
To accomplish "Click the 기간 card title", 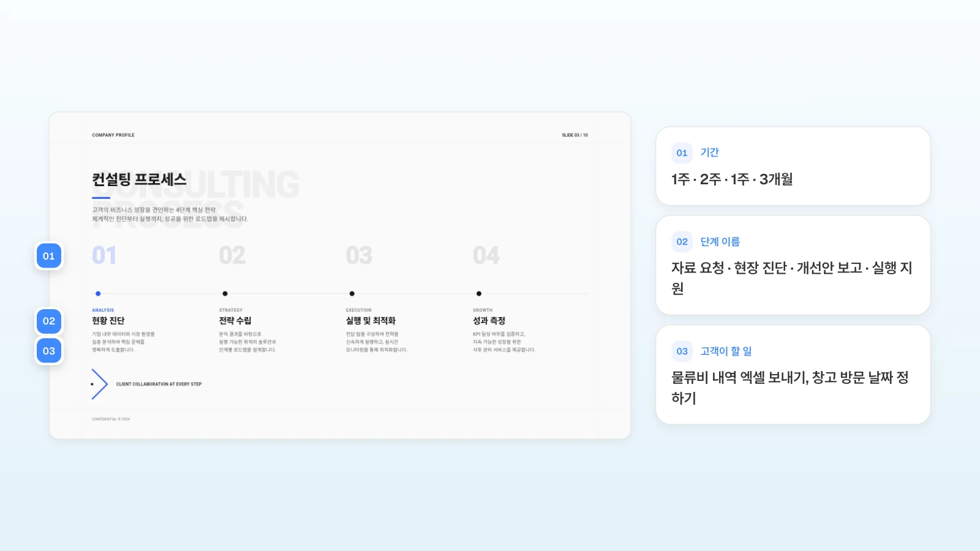I will [709, 152].
